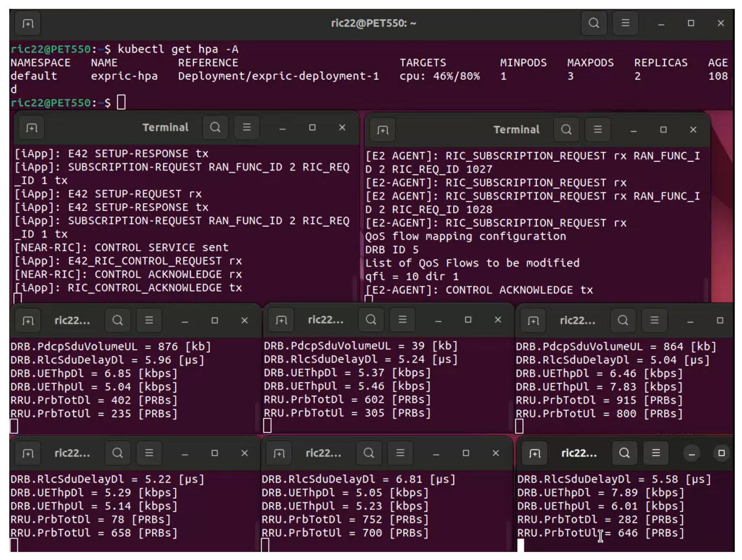
Task: Search in the iApp Terminal window
Action: 215,128
